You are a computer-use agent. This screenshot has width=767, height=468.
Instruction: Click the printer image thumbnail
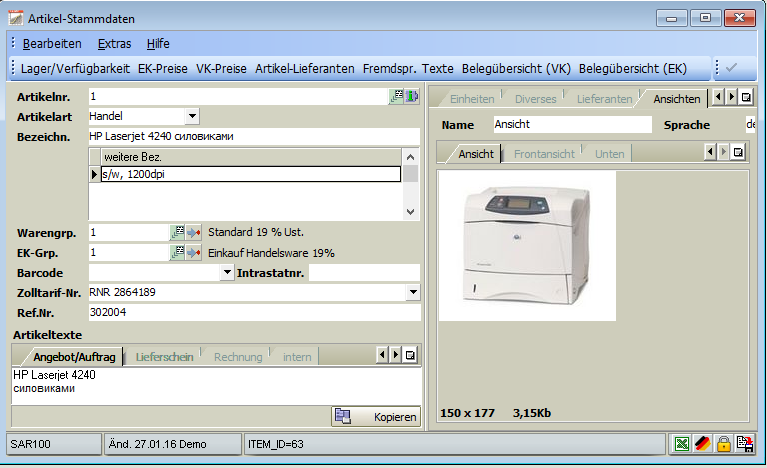coord(527,246)
